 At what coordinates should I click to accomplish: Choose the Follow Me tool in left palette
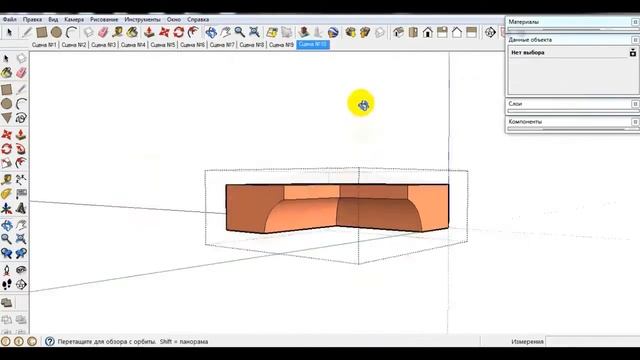coord(21,149)
